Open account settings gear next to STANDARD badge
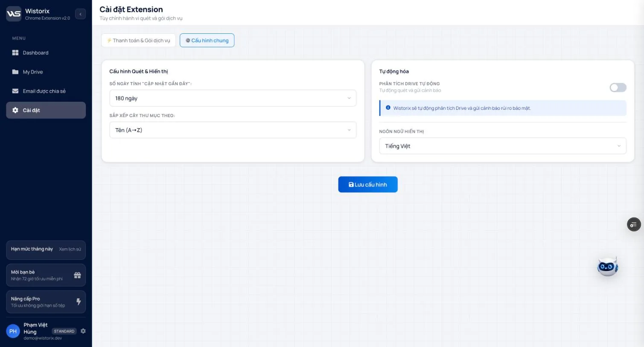Screen dimensions: 644x347 (83, 331)
